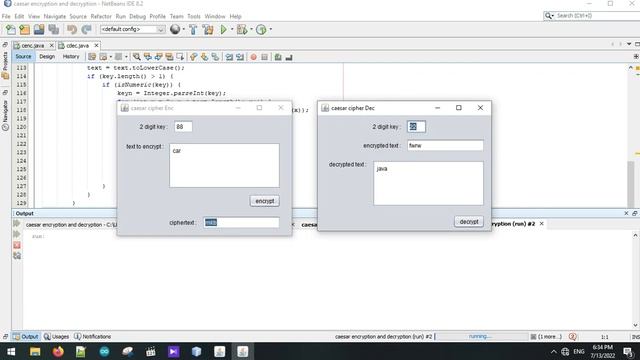640x360 pixels.
Task: Open the Arduino taskbar icon
Action: pos(104,351)
